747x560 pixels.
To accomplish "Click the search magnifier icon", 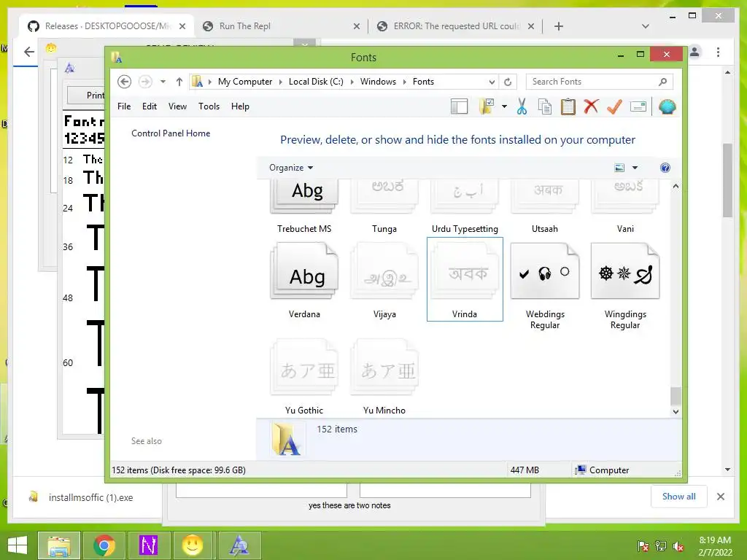I will pos(662,82).
